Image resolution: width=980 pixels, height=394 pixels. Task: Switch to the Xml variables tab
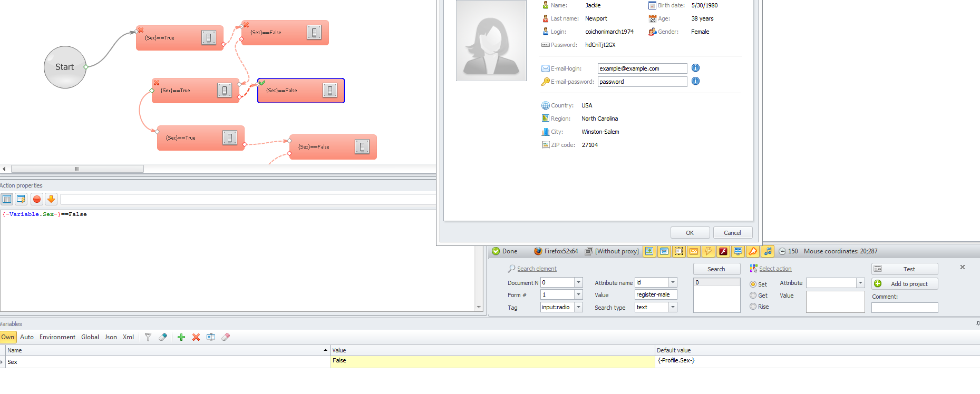click(128, 337)
